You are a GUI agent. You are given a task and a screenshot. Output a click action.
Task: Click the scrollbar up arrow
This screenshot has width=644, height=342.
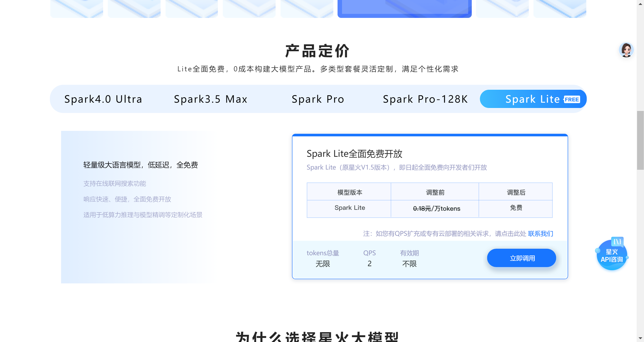640,4
